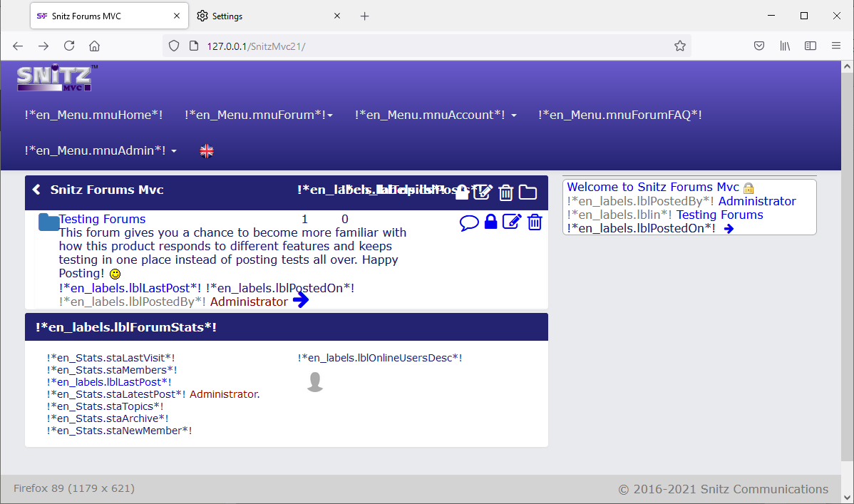Click the white trash icon in the category header
The height and width of the screenshot is (504, 854).
[505, 192]
